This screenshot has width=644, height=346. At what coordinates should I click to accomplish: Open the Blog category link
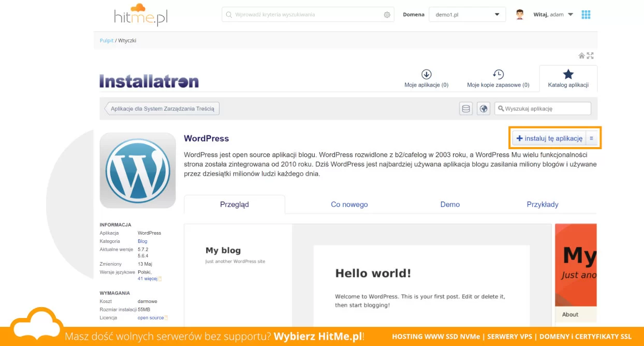point(142,241)
